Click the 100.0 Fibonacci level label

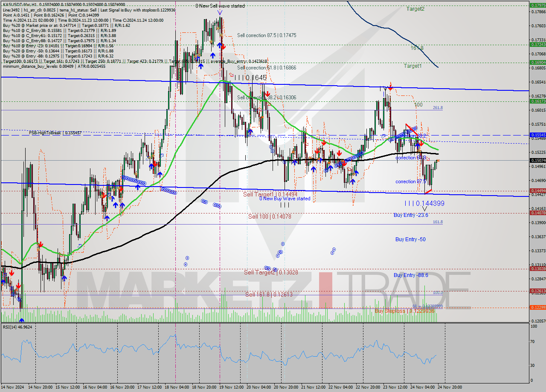(x=438, y=293)
